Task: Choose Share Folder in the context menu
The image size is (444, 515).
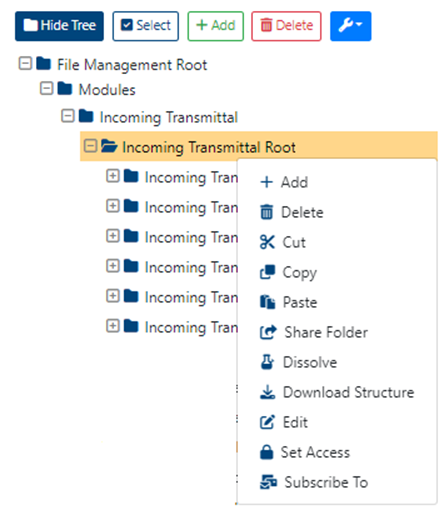Action: click(337, 332)
